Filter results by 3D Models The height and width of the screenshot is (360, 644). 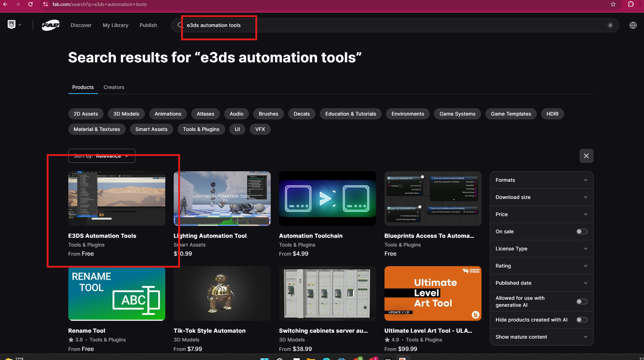point(126,114)
